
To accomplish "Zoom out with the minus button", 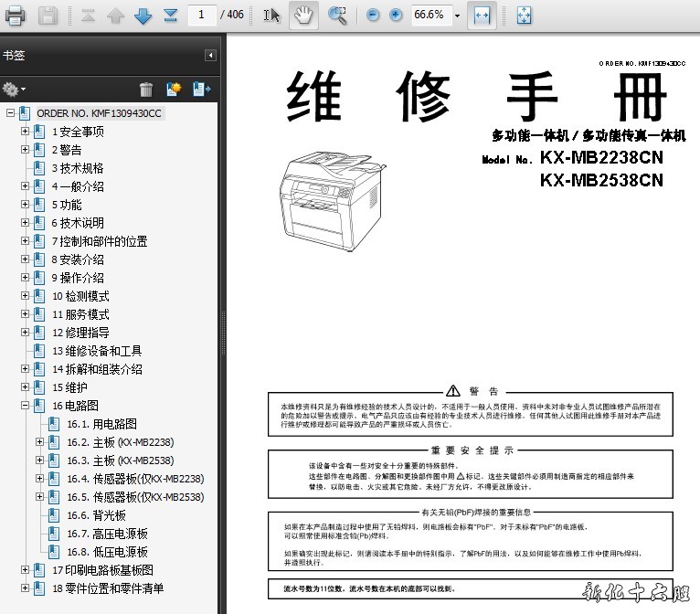I will [372, 16].
